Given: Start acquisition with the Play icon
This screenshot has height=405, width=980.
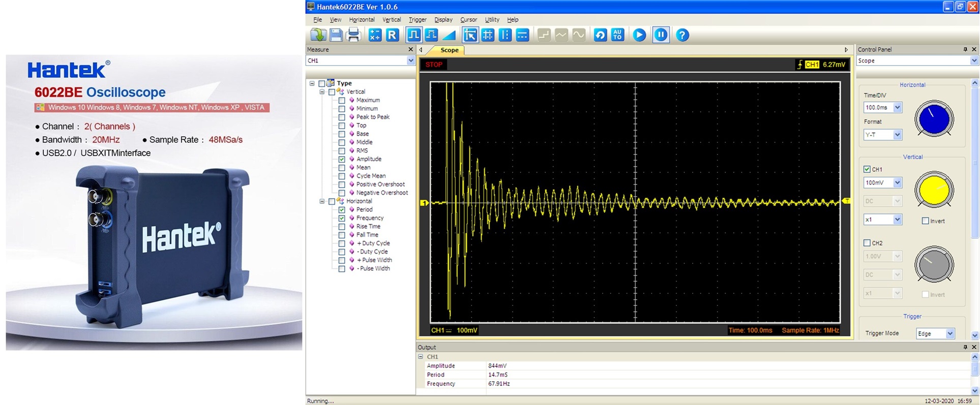Looking at the screenshot, I should tap(639, 35).
